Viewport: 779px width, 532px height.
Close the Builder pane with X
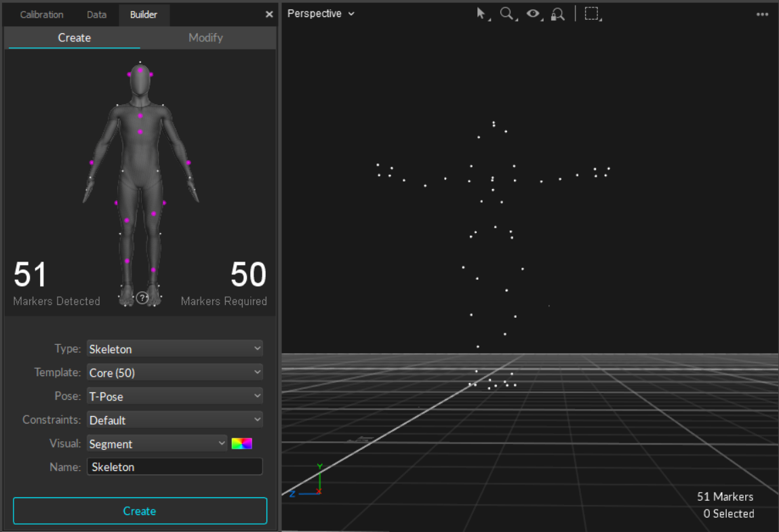tap(269, 14)
